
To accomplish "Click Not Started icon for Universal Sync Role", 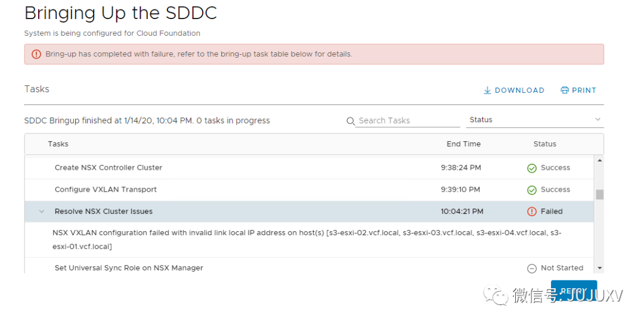I will click(x=532, y=269).
